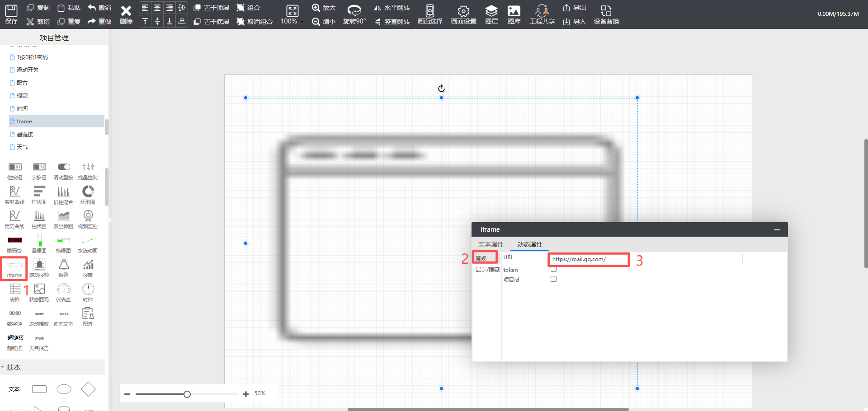
Task: Minimize the iframe properties panel
Action: pyautogui.click(x=777, y=230)
